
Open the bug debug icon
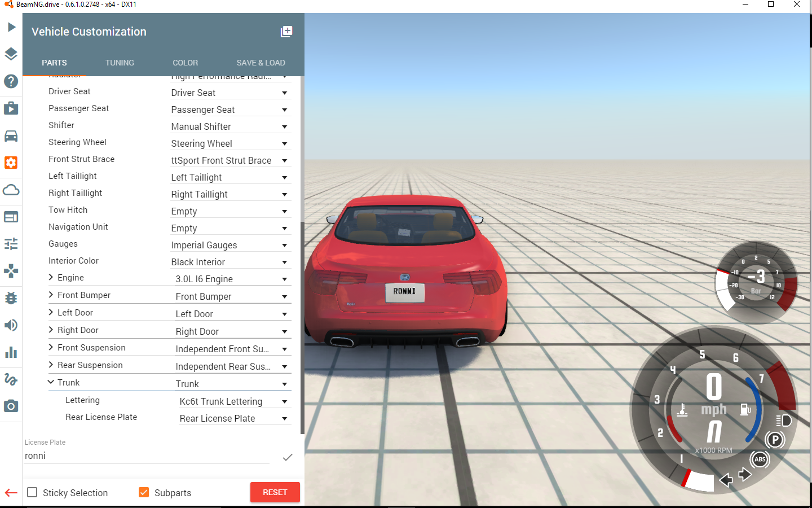11,298
